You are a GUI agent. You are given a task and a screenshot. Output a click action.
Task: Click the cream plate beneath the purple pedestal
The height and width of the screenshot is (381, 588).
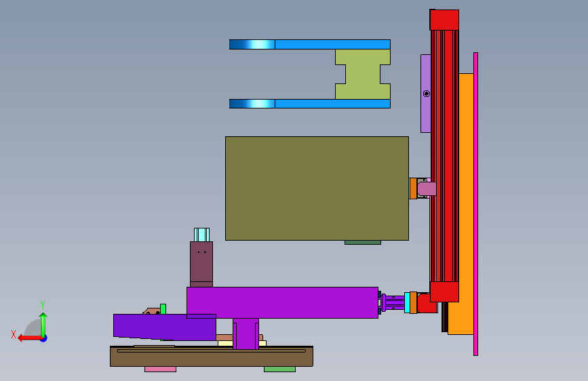point(242,343)
